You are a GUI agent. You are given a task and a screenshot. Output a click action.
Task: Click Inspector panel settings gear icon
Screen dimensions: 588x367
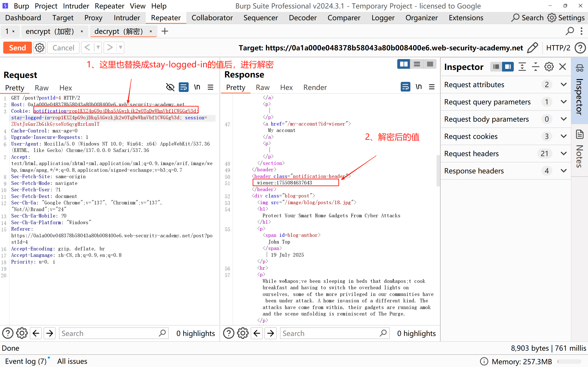click(x=549, y=67)
